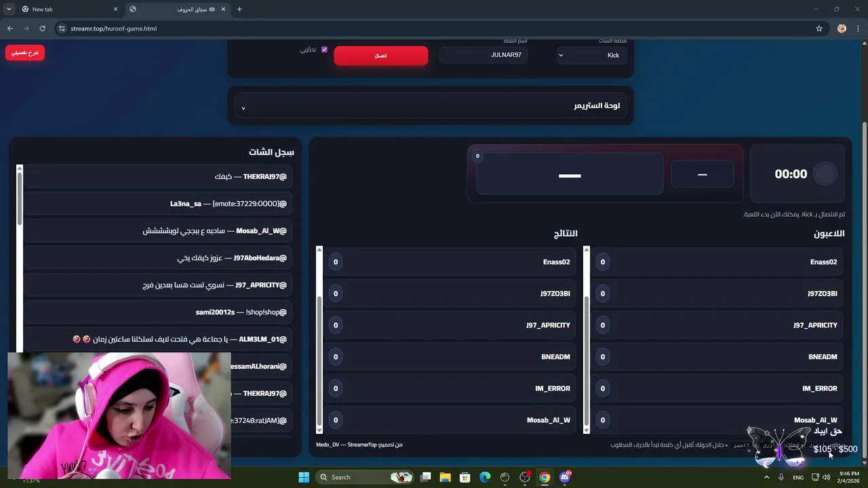Image resolution: width=868 pixels, height=488 pixels.
Task: Select player Enass02 in اللاعبون list
Action: (717, 262)
